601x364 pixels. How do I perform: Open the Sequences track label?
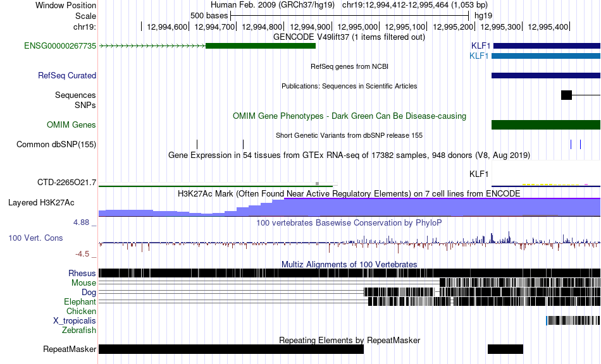[75, 95]
